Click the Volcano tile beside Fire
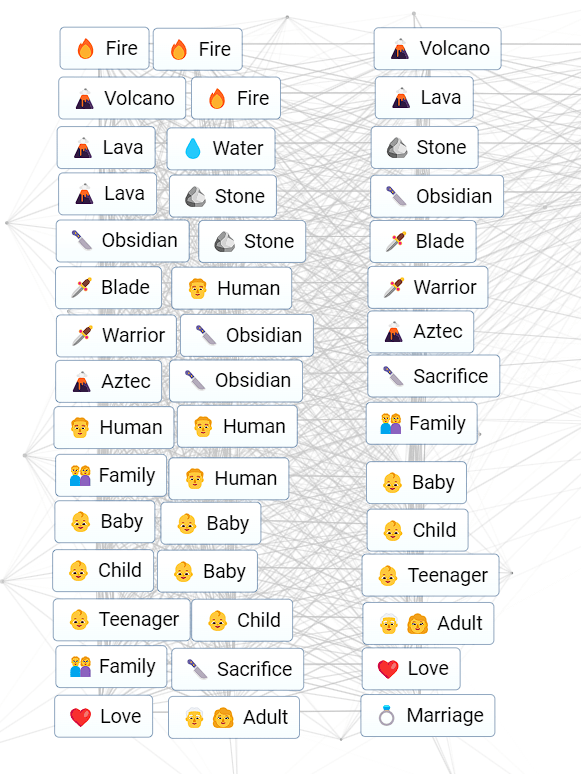 tap(122, 98)
